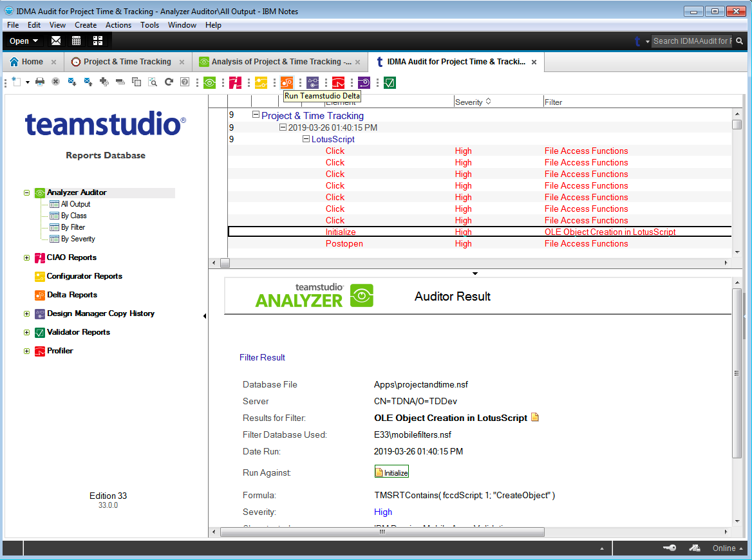Open the Workspace grid icon in the top bar
Viewport: 752px width, 560px height.
[x=98, y=41]
